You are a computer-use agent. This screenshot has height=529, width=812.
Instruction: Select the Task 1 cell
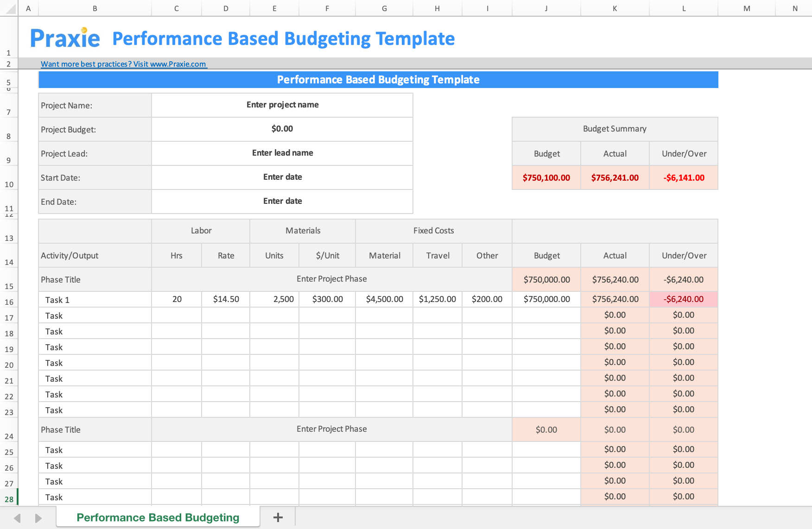click(57, 299)
